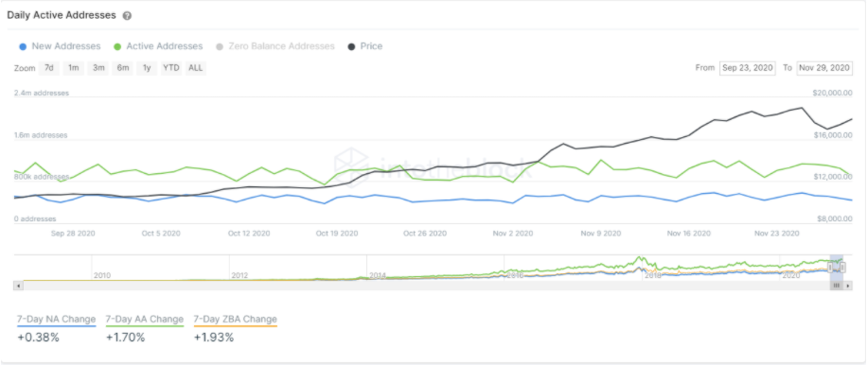This screenshot has height=365, width=868.
Task: Toggle the New Addresses series
Action: click(60, 46)
